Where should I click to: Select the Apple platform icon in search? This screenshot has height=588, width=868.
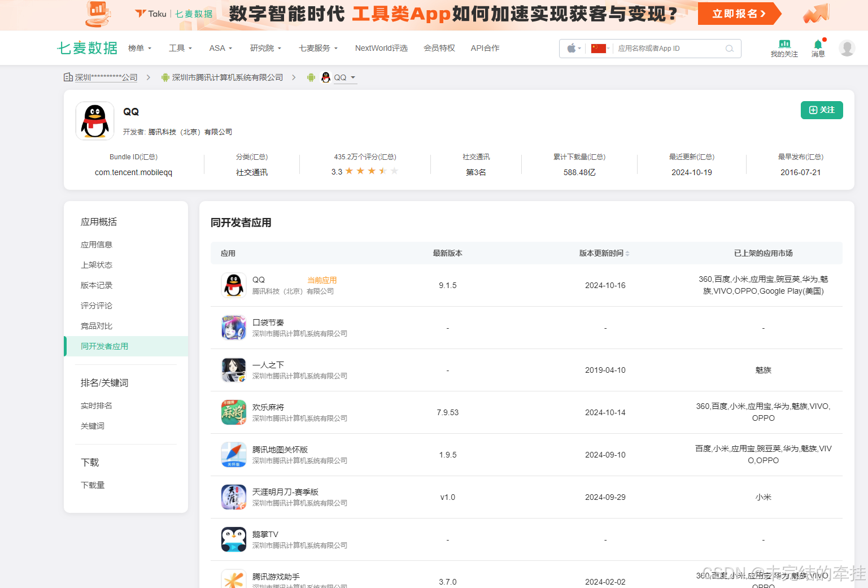pyautogui.click(x=572, y=48)
